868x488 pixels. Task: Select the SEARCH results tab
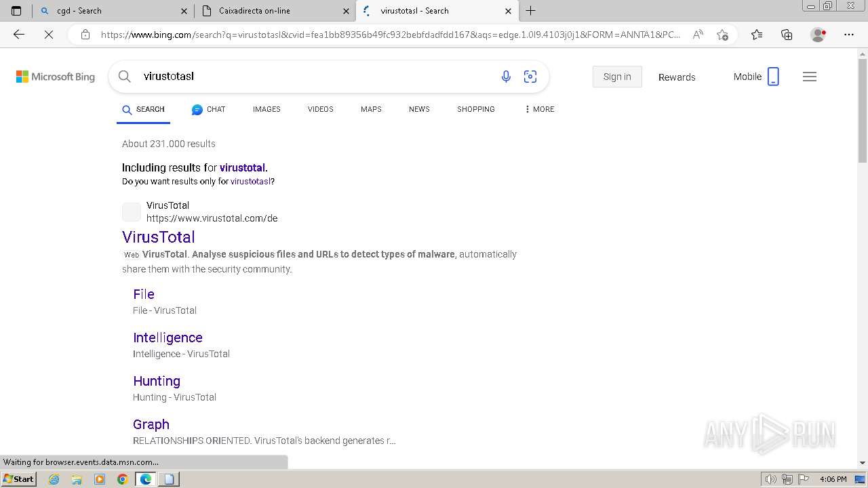(x=143, y=109)
